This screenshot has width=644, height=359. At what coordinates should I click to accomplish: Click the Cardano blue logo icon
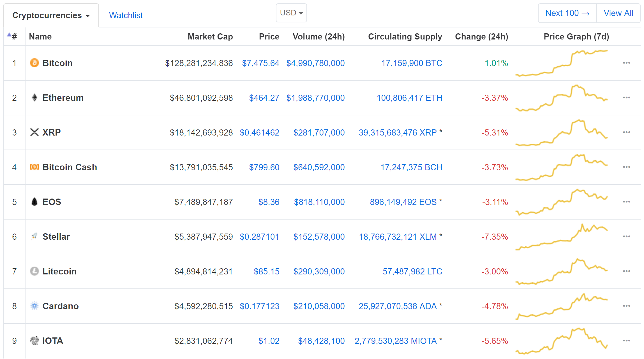[x=34, y=306]
